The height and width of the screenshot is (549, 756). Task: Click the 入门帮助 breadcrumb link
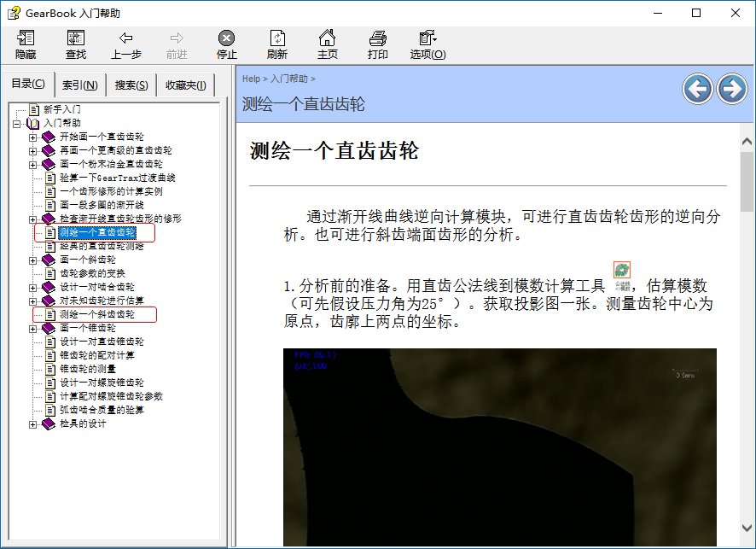288,79
